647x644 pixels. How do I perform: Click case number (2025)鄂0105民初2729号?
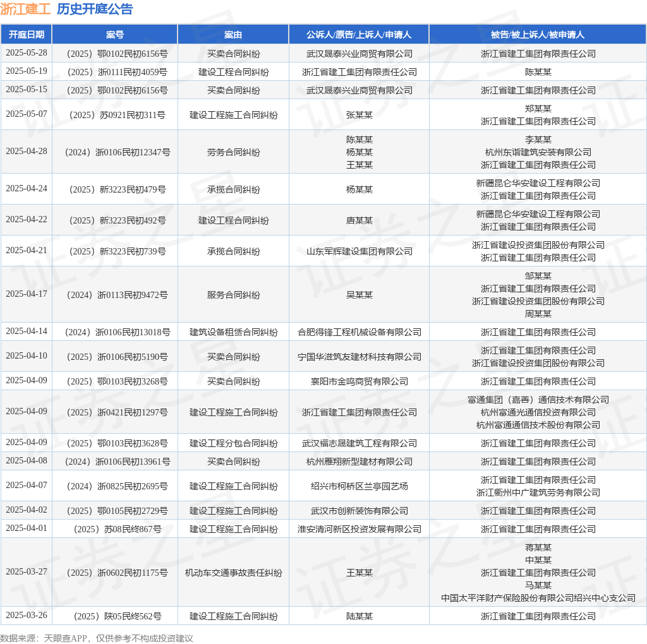coord(117,511)
